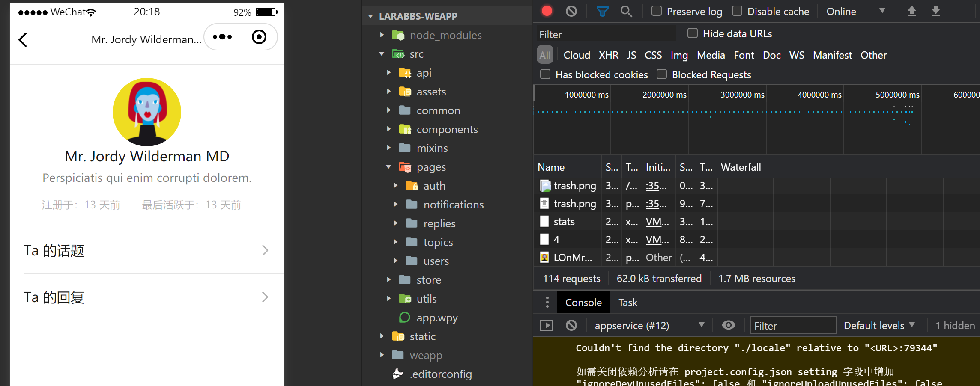
Task: Expand the weapp folder arrow
Action: [382, 355]
